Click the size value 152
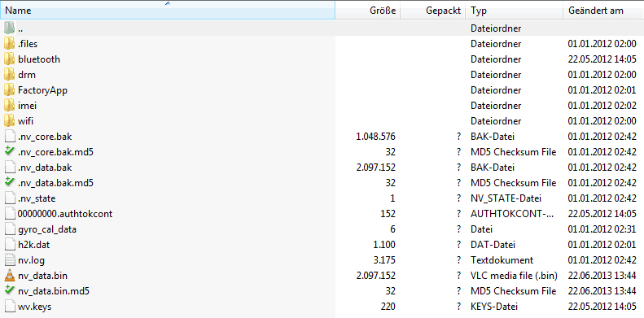Viewport: 644px width, 318px height. (x=388, y=214)
